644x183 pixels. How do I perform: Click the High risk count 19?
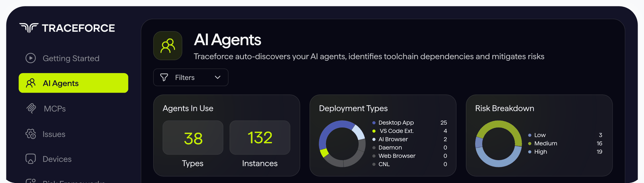[599, 152]
